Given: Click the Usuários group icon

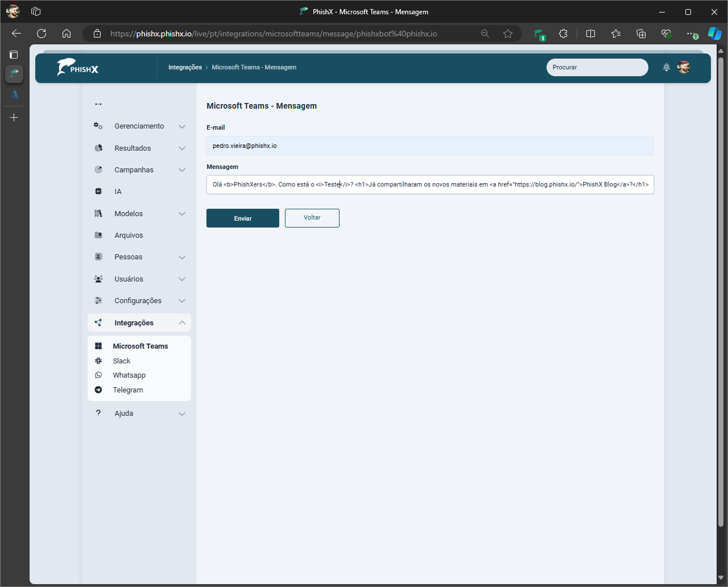Looking at the screenshot, I should (98, 279).
